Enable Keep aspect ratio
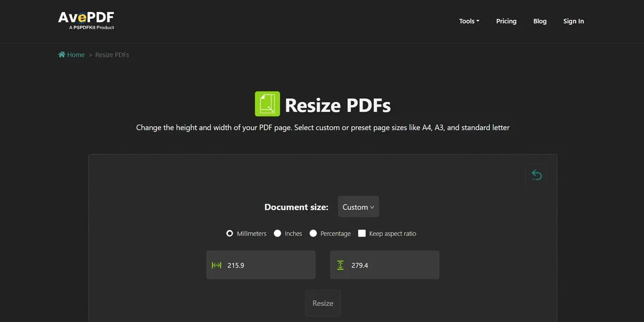The height and width of the screenshot is (322, 644). tap(362, 232)
